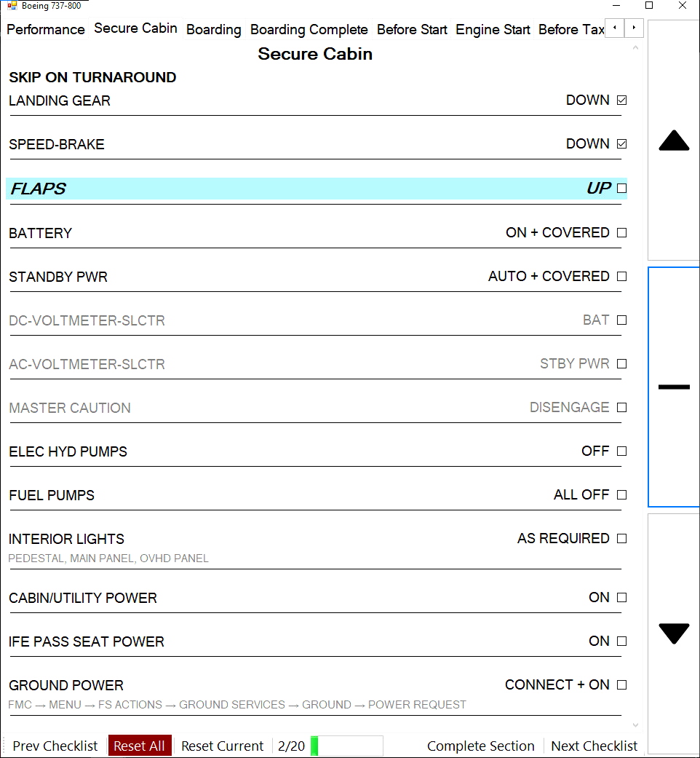Check the BATTERY ON + COVERED checkbox
This screenshot has height=758, width=700.
click(621, 232)
